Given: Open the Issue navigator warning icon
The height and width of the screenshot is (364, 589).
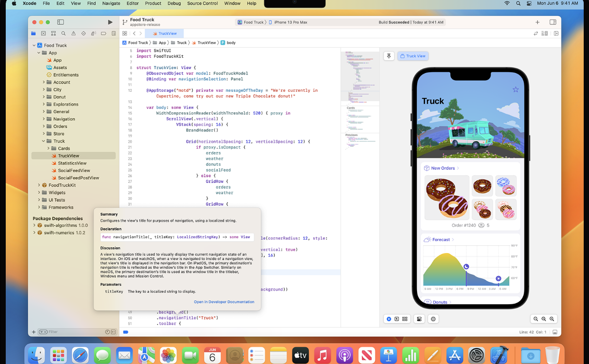Looking at the screenshot, I should (x=73, y=33).
